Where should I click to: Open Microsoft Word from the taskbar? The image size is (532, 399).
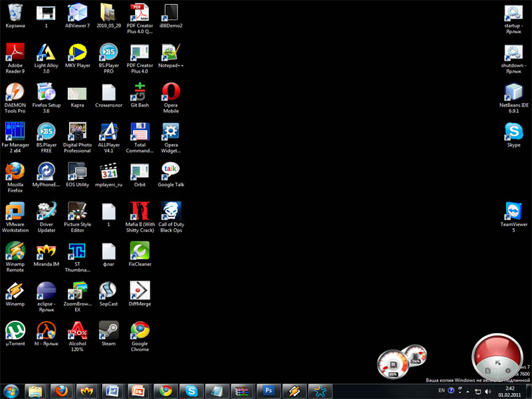pos(112,391)
